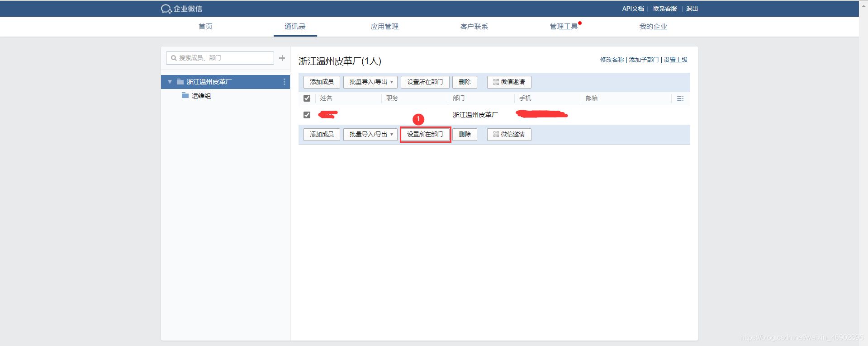Click the 姓名 column header
Image resolution: width=868 pixels, height=346 pixels.
point(326,98)
